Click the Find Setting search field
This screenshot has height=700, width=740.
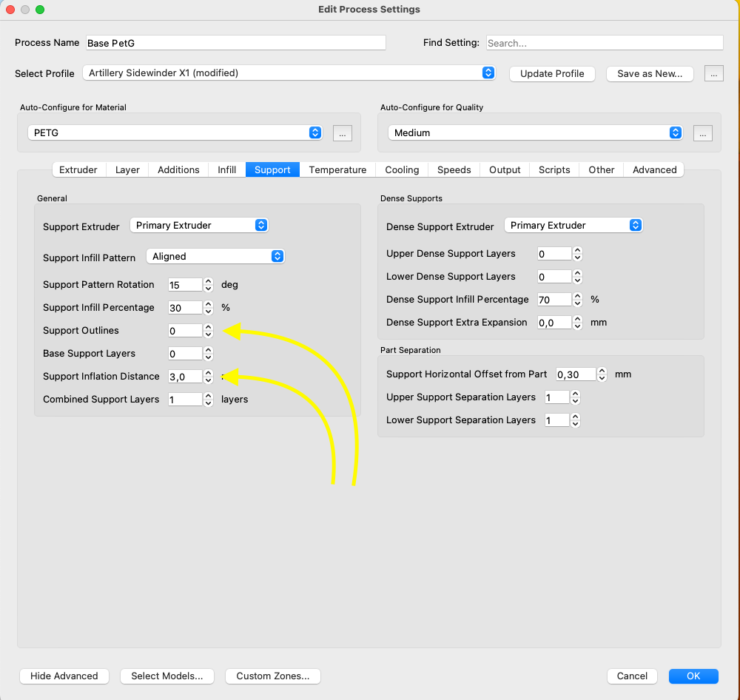[x=605, y=43]
